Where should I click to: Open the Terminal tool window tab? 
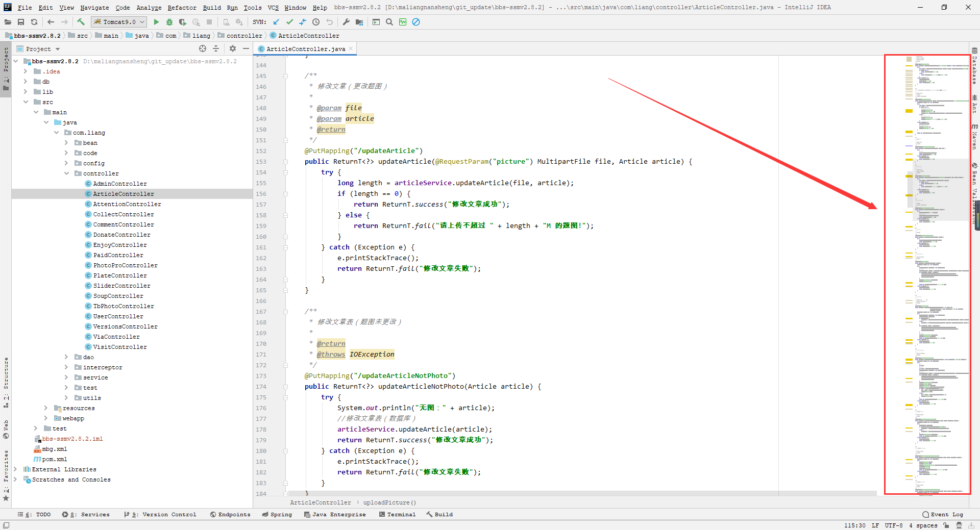point(397,514)
